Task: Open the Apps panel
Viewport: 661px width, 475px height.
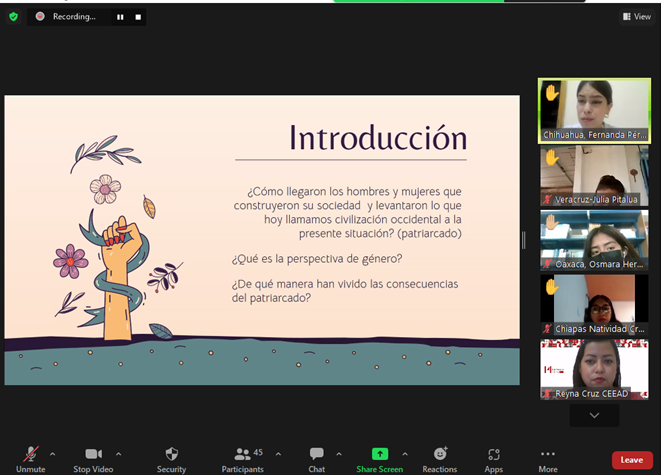Action: [x=494, y=459]
